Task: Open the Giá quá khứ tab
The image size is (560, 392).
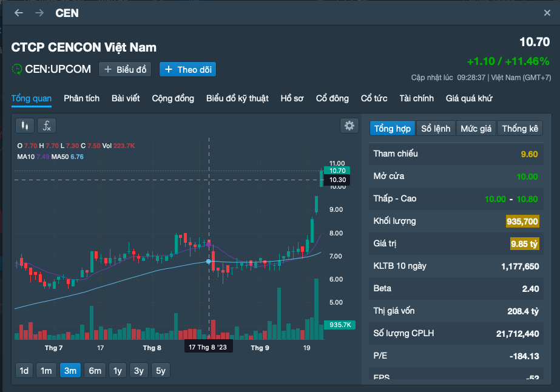Action: 469,98
